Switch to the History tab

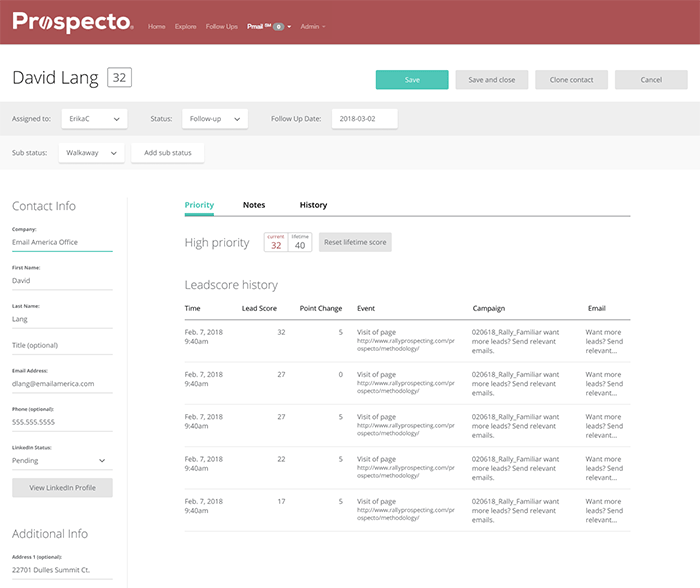tap(313, 205)
